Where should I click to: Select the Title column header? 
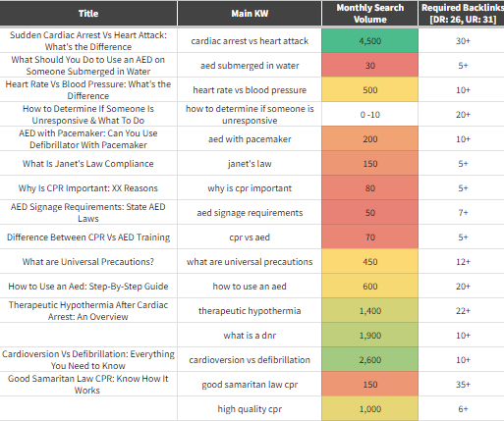point(88,14)
